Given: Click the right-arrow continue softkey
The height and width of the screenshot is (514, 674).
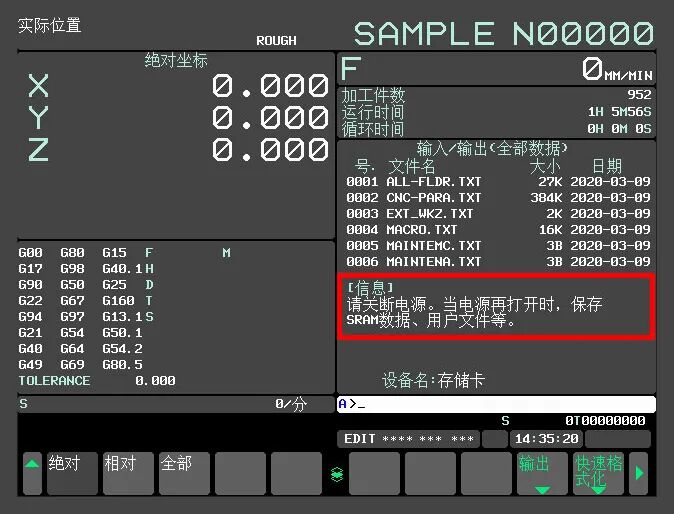Looking at the screenshot, I should [639, 473].
